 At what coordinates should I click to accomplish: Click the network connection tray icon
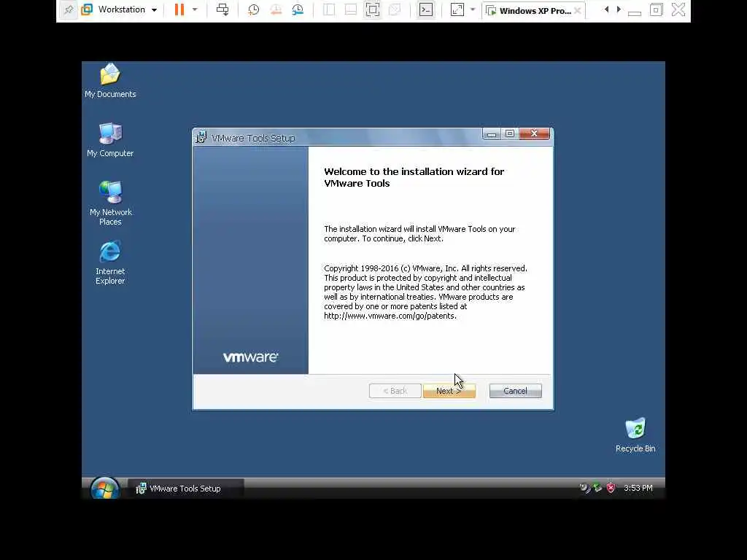coord(597,488)
